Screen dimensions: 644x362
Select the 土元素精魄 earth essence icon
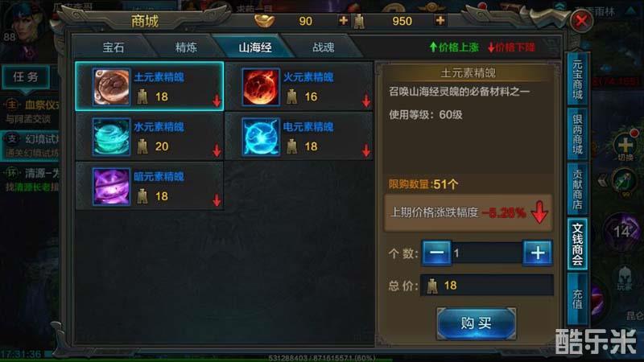[111, 87]
